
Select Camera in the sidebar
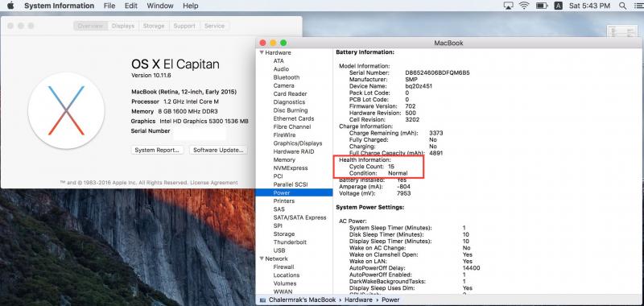coord(283,85)
